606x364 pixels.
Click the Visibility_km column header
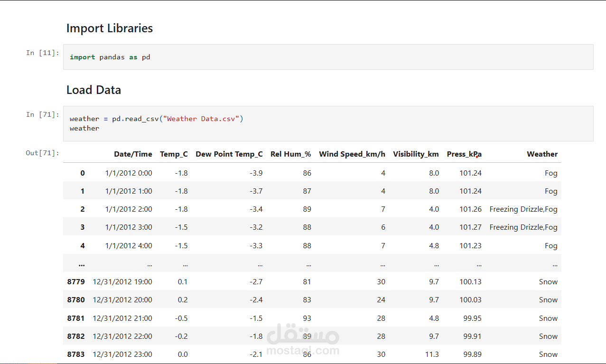(416, 154)
